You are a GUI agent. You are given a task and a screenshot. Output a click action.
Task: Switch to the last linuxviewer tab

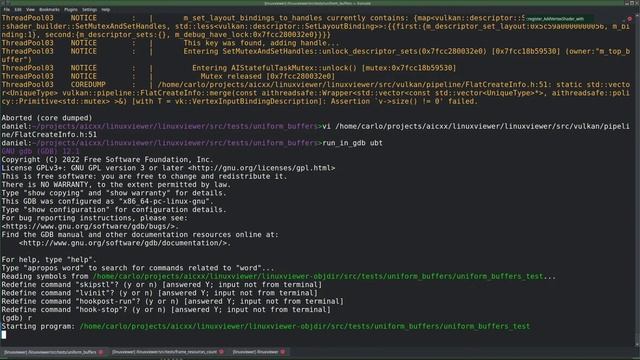coord(258,352)
